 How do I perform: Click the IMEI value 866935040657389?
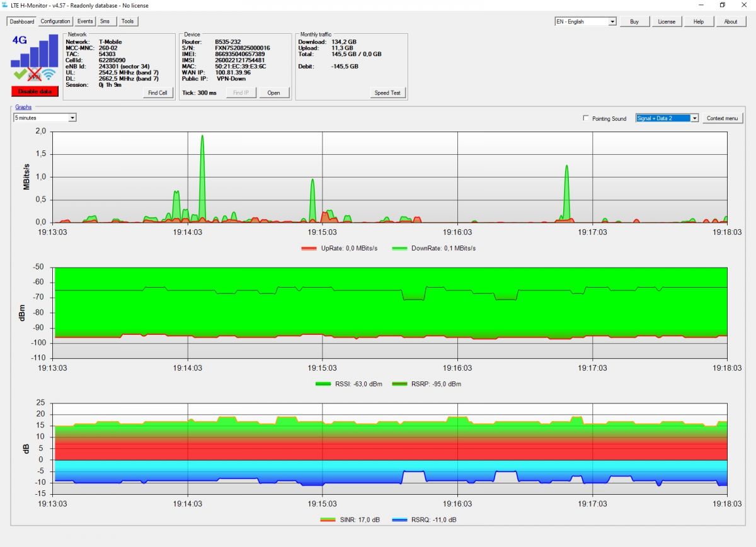click(x=240, y=54)
